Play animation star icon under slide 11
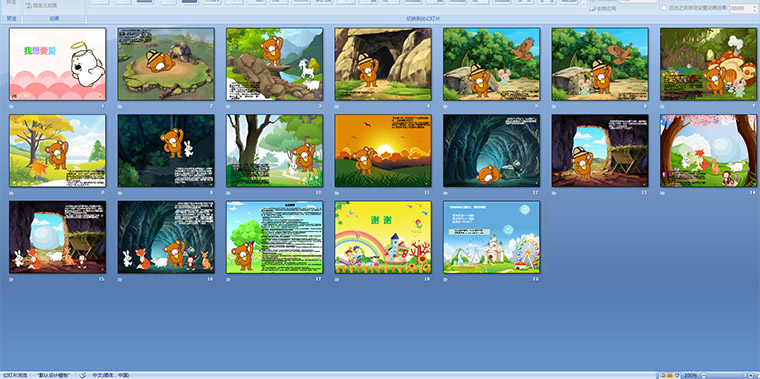The width and height of the screenshot is (760, 379). (x=337, y=192)
